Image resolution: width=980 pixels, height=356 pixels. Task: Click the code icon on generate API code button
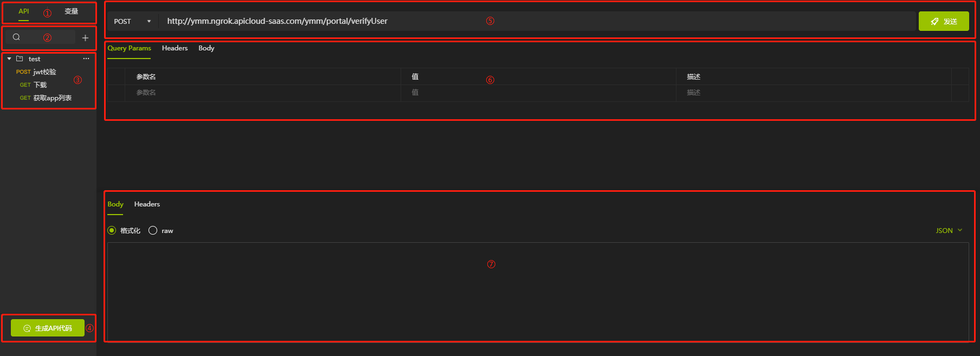pos(27,328)
